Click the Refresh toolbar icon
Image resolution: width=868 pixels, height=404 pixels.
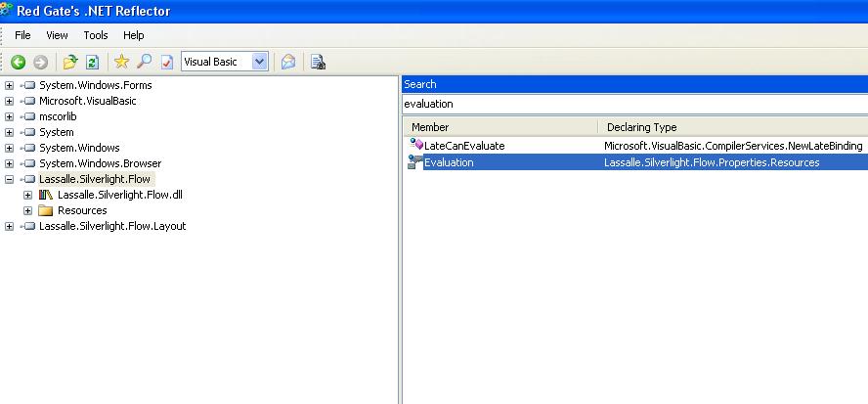[93, 62]
